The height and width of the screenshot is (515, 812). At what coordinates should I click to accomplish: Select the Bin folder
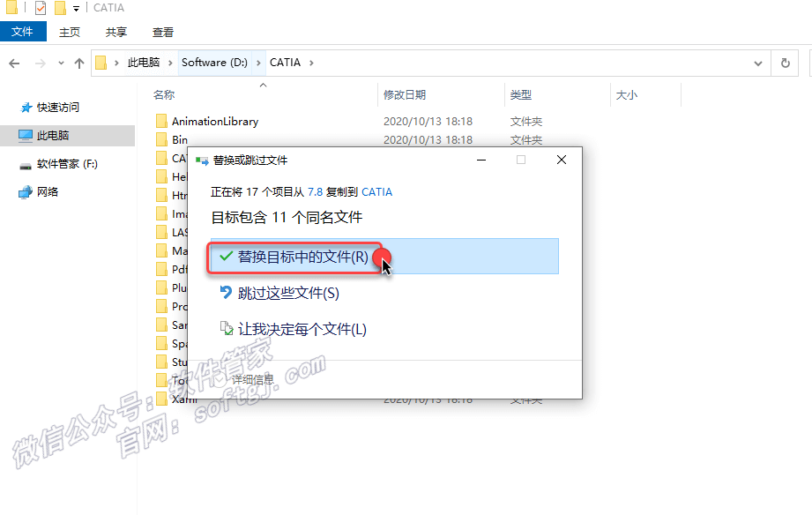(x=180, y=140)
